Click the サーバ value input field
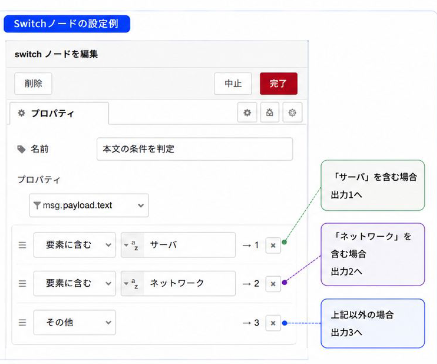The width and height of the screenshot is (437, 364). pyautogui.click(x=190, y=245)
